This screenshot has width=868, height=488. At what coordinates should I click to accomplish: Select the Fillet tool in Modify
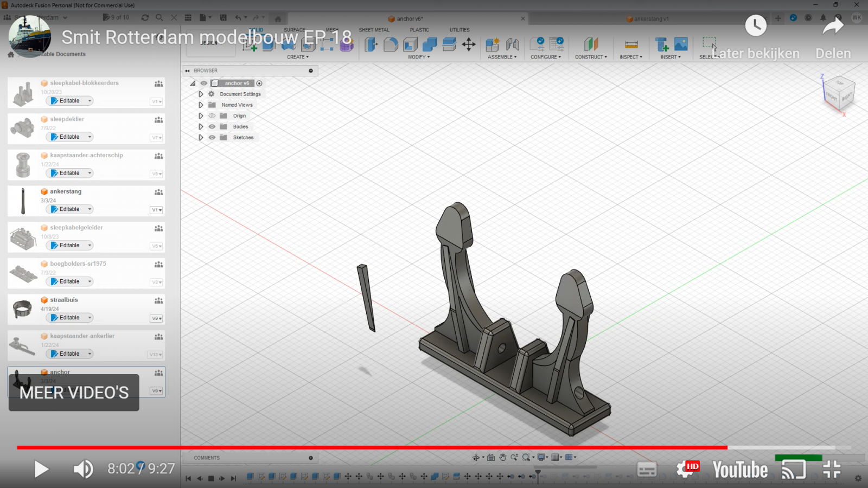click(391, 44)
